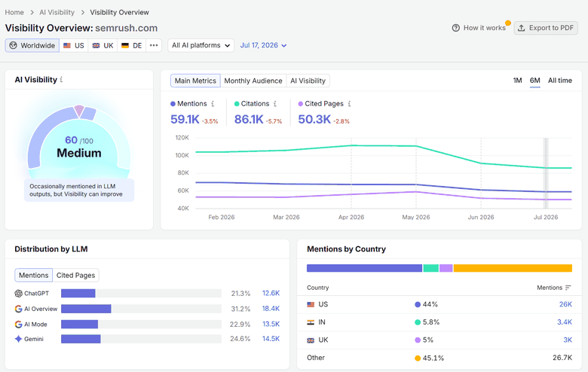The image size is (588, 372).
Task: Click the info icon next to Citations
Action: click(x=275, y=104)
